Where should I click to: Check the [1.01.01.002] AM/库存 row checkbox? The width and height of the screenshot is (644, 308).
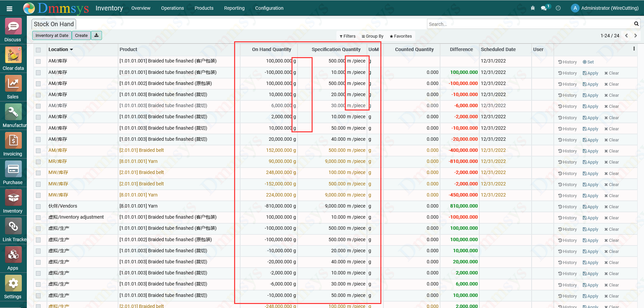tap(38, 84)
